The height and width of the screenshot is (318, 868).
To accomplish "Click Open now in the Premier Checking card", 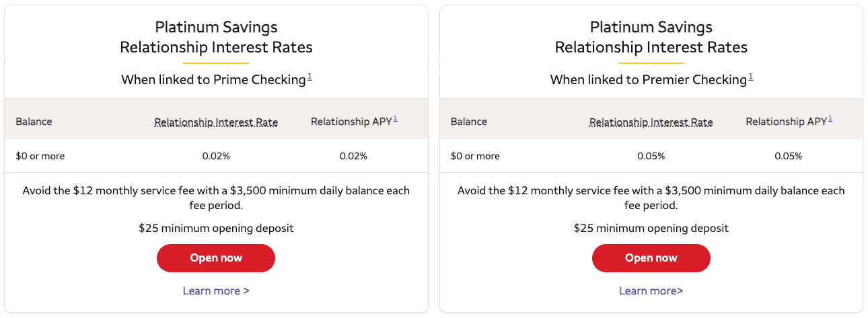I will coord(651,258).
